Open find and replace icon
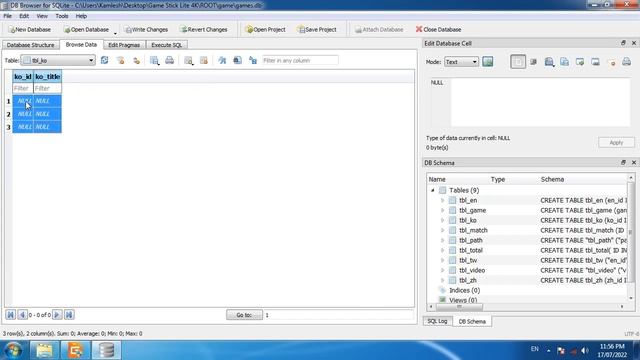 point(238,60)
